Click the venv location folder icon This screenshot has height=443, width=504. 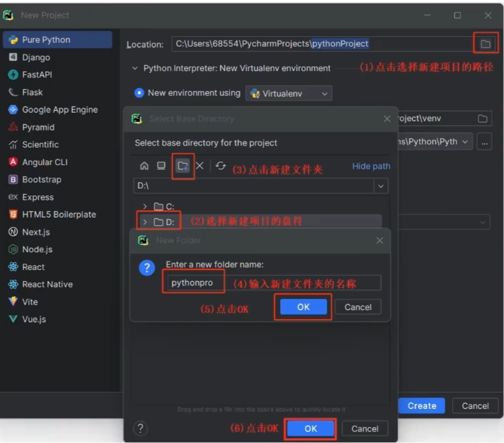(482, 119)
